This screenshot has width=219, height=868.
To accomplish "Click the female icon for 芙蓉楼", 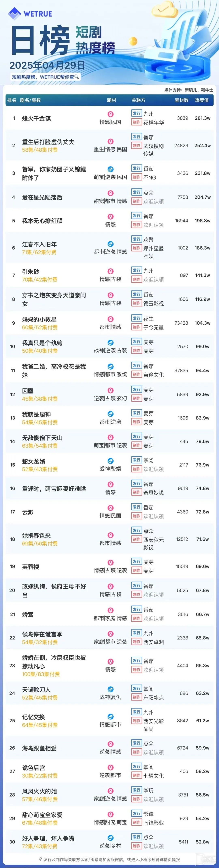I will tap(110, 562).
